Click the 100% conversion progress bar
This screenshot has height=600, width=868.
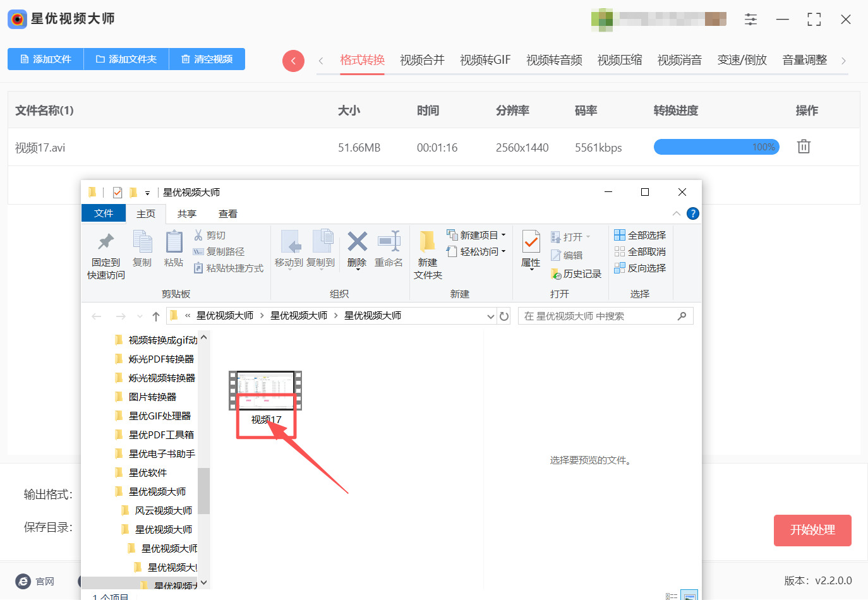pyautogui.click(x=716, y=146)
